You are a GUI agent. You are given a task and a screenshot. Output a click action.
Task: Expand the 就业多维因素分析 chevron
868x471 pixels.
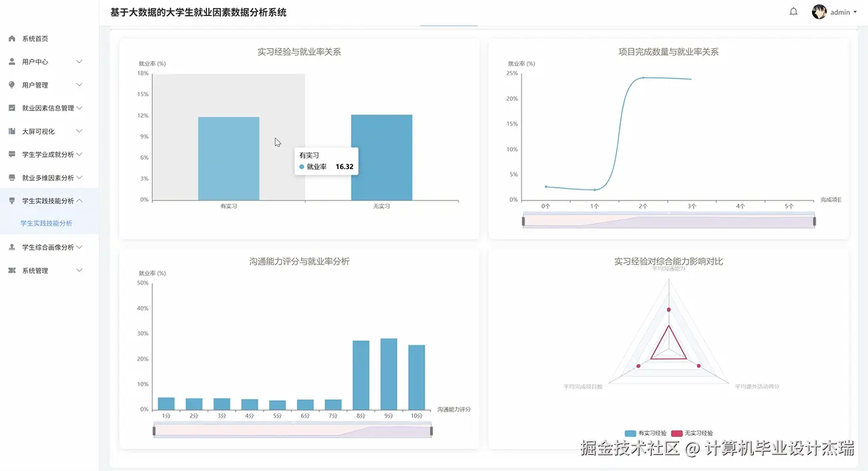tap(79, 178)
